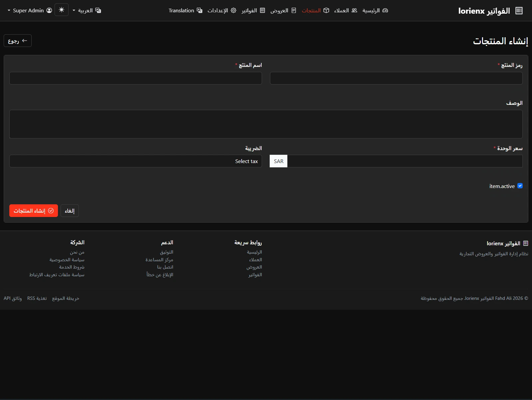Screen dimensions: 532x400
Task: Go to العملاء in the top navigation
Action: point(342,11)
